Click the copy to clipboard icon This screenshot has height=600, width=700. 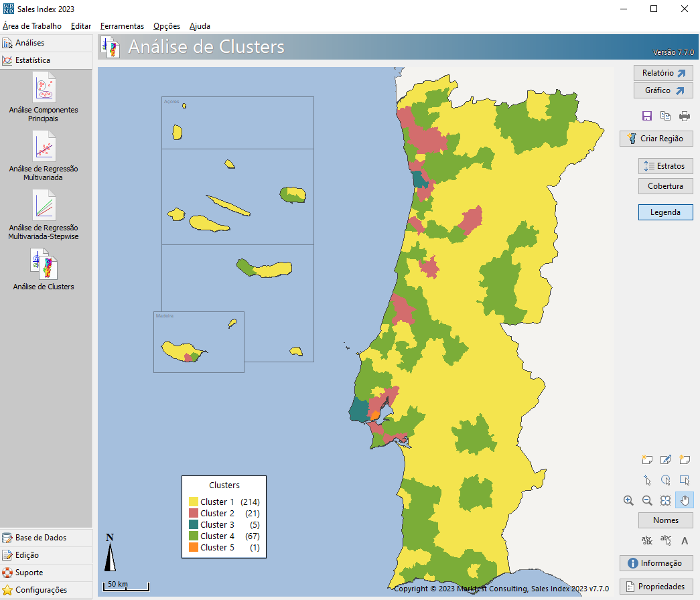(665, 116)
